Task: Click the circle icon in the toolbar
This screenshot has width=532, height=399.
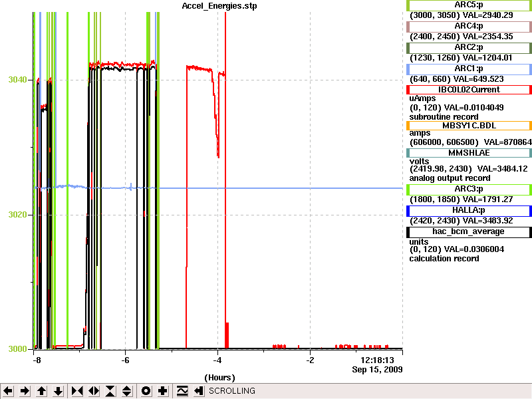Action: [146, 391]
